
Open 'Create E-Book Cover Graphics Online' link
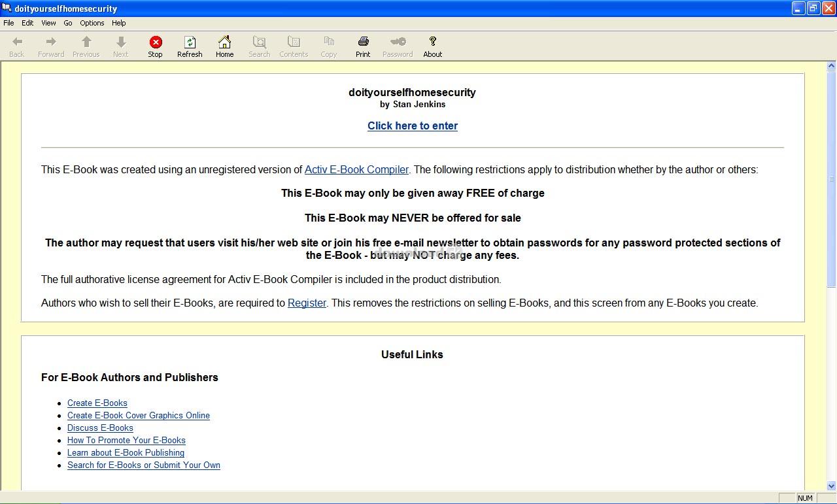point(139,416)
